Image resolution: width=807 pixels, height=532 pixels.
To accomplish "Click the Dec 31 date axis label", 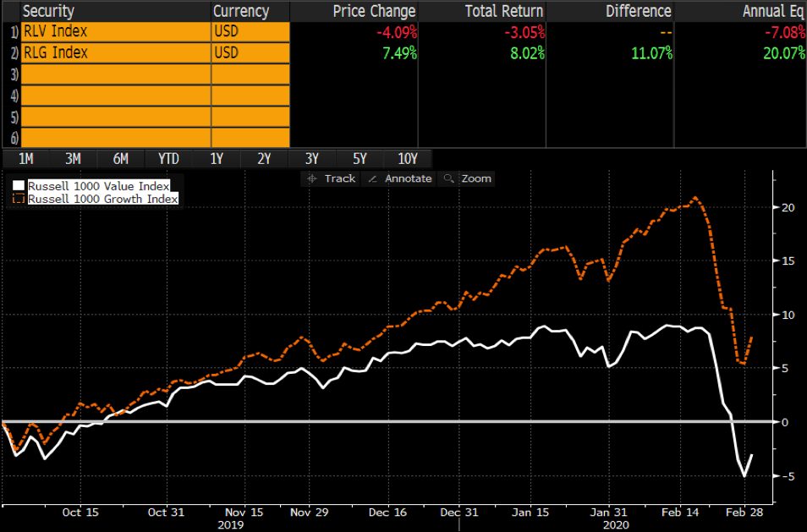I will (x=459, y=513).
